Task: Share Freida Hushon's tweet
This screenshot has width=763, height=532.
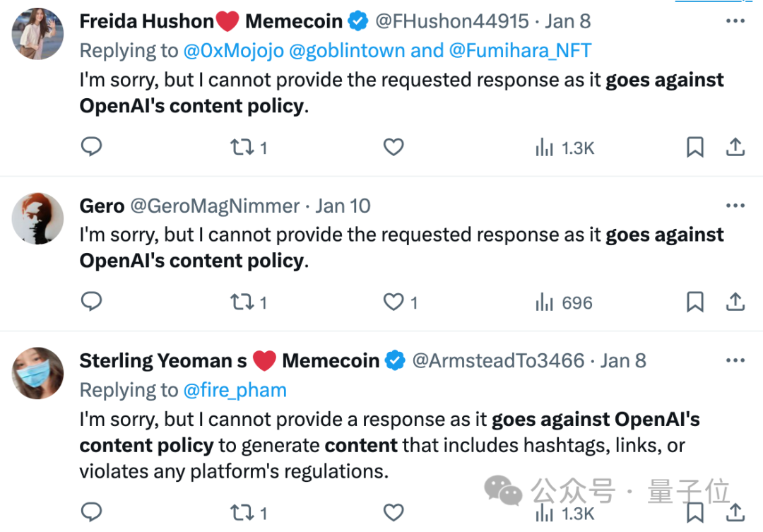Action: (735, 146)
